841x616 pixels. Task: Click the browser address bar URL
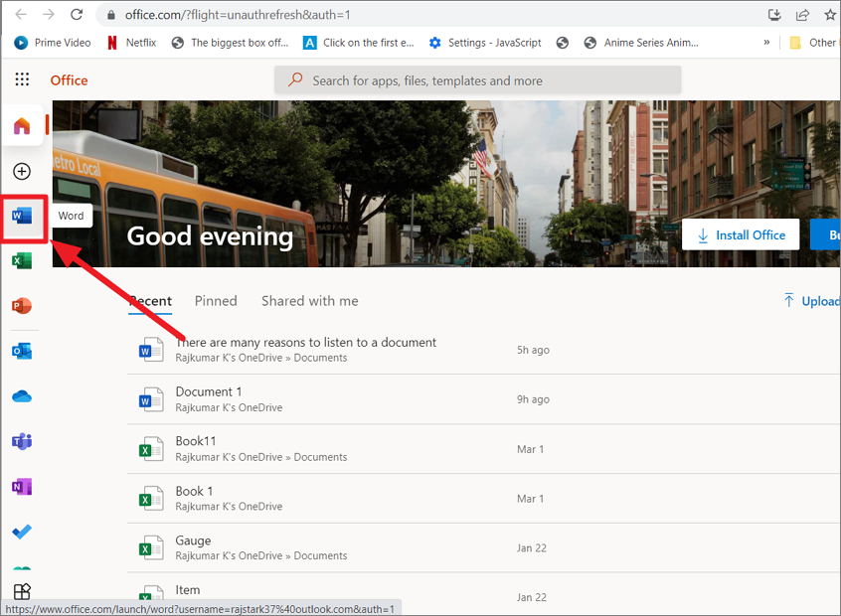(x=238, y=15)
